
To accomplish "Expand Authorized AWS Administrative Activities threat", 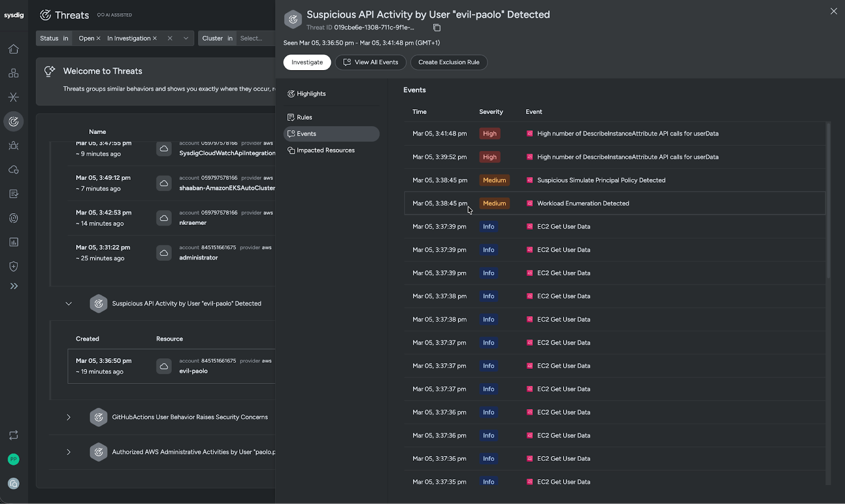I will (69, 452).
